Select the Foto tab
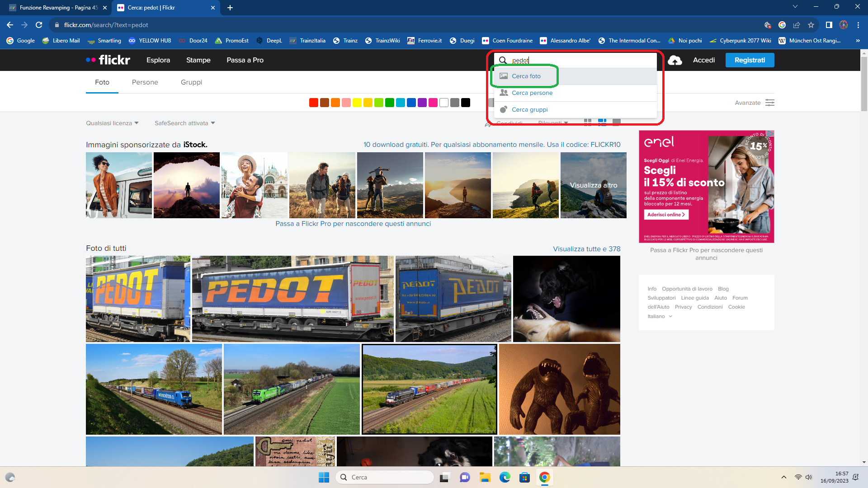Image resolution: width=868 pixels, height=488 pixels. [x=102, y=82]
